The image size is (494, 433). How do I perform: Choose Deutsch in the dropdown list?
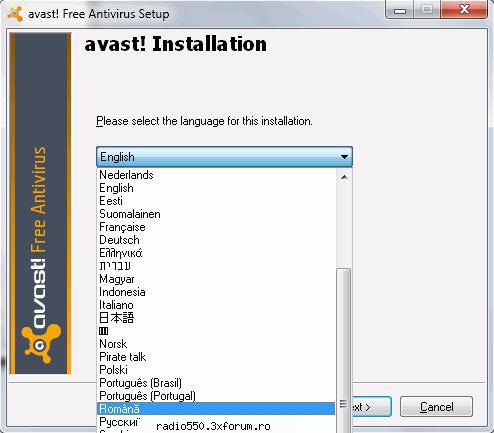click(x=216, y=240)
